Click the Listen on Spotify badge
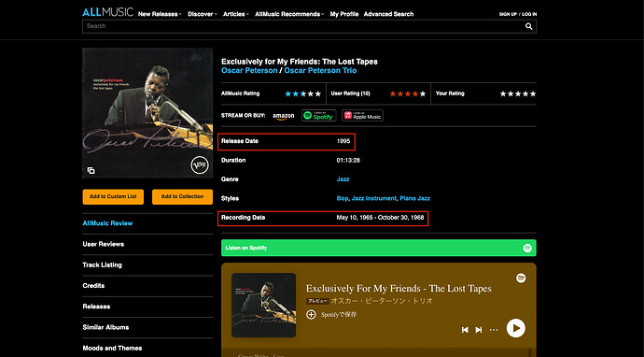This screenshot has width=644, height=357. pyautogui.click(x=318, y=116)
